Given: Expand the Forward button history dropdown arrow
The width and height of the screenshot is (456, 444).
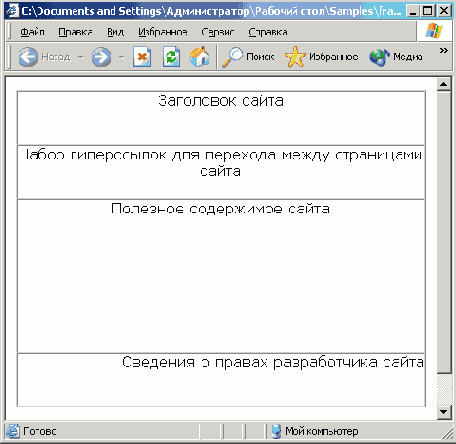Looking at the screenshot, I should coord(121,57).
